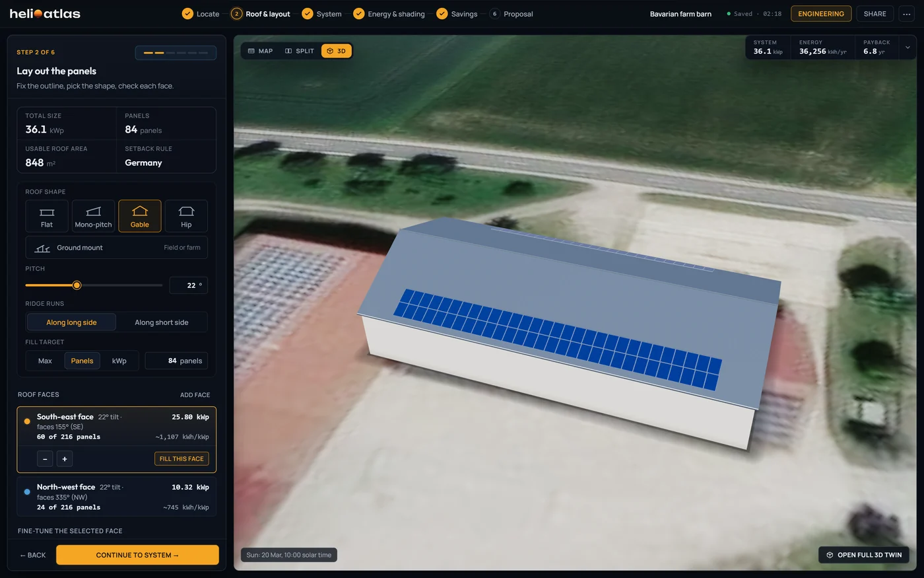Go to the Savings step
The height and width of the screenshot is (578, 924).
[x=457, y=14]
